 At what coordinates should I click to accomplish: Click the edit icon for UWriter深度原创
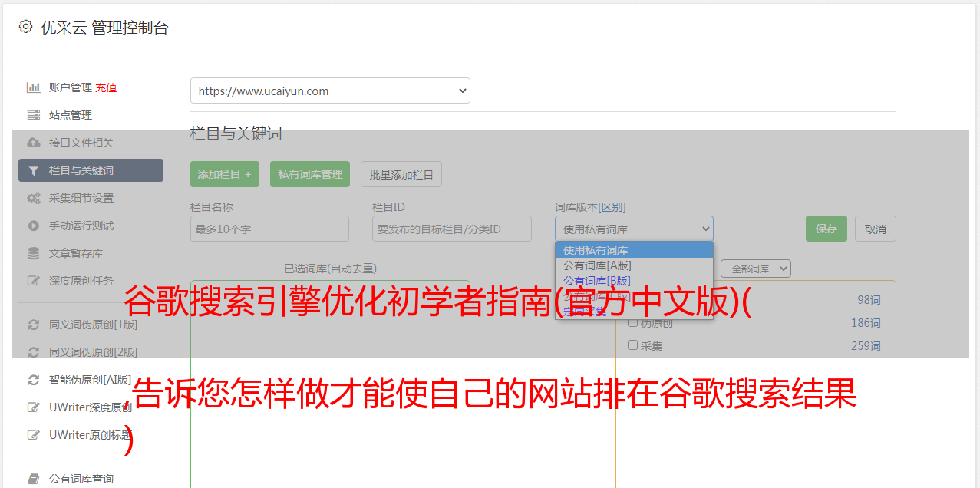[33, 407]
